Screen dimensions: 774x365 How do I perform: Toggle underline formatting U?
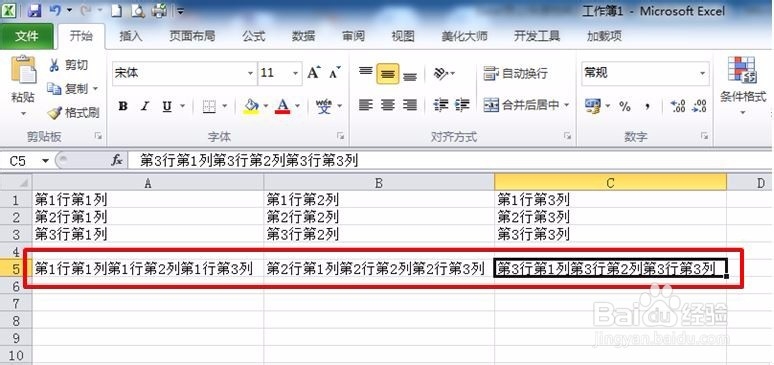(167, 106)
